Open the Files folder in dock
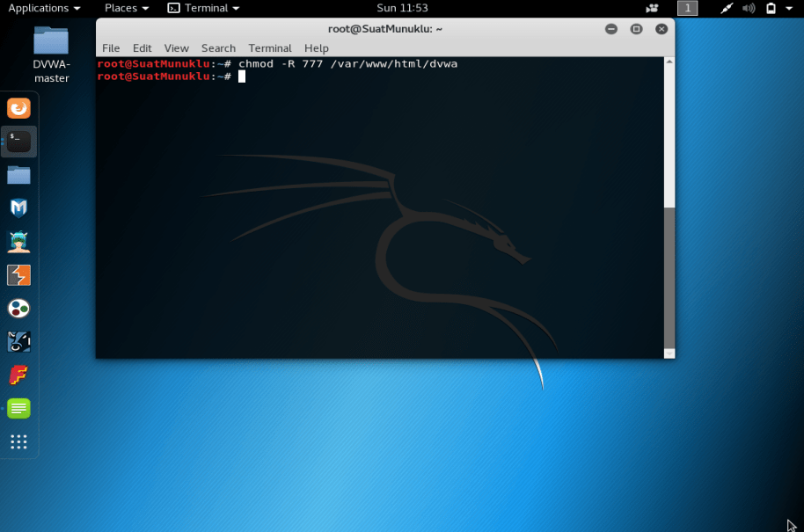This screenshot has height=532, width=804. (x=19, y=175)
